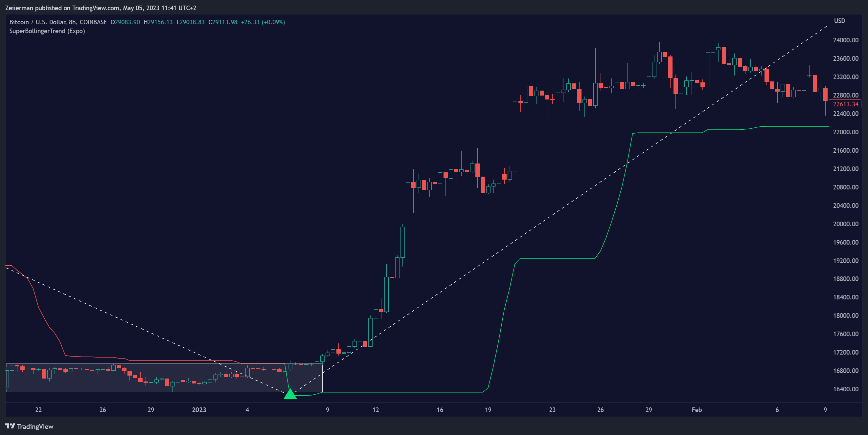This screenshot has width=868, height=435.
Task: Click the Feb date axis label
Action: pyautogui.click(x=697, y=410)
